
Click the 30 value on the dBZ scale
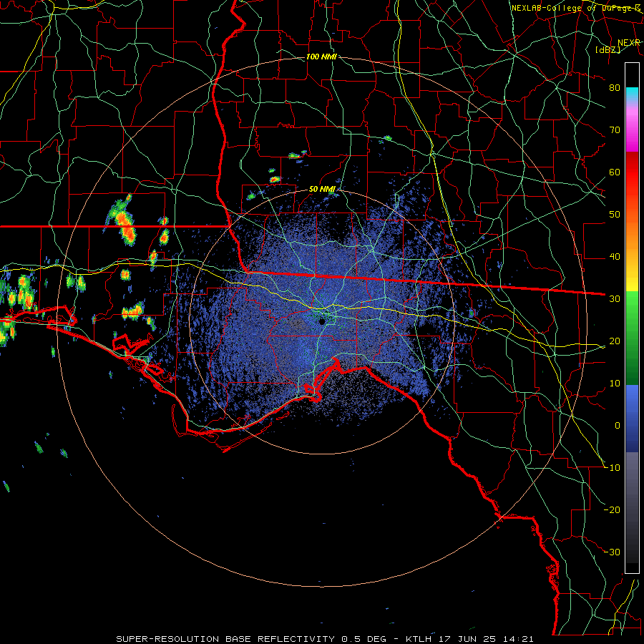click(615, 298)
